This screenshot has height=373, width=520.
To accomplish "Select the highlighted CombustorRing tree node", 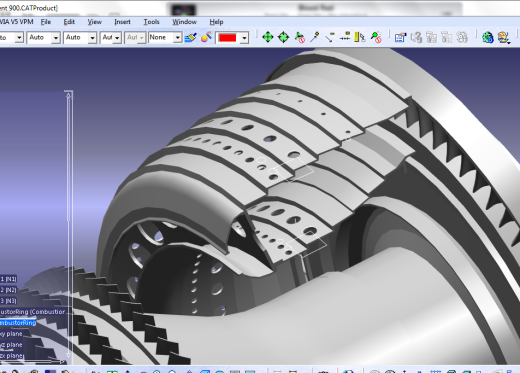I will pos(18,323).
